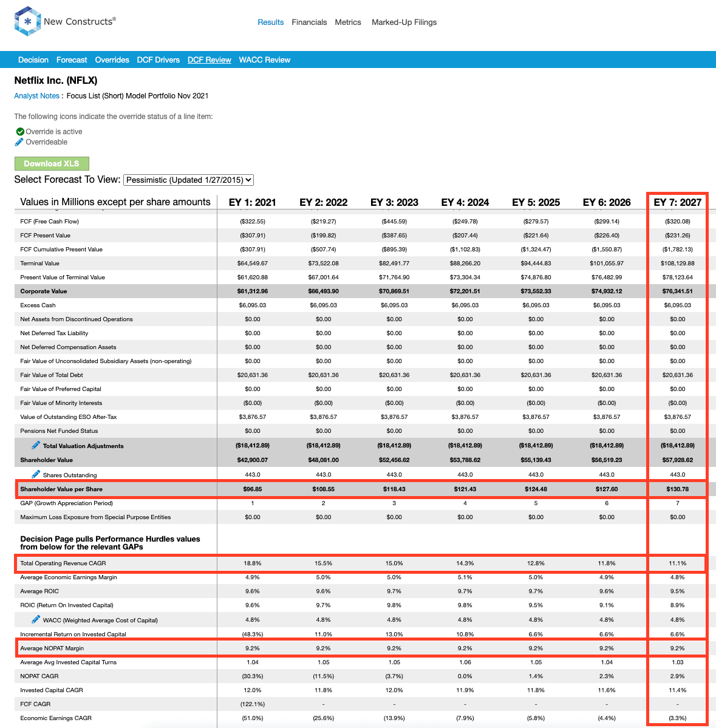The width and height of the screenshot is (716, 728).
Task: Switch to the Overrides tab
Action: point(112,60)
